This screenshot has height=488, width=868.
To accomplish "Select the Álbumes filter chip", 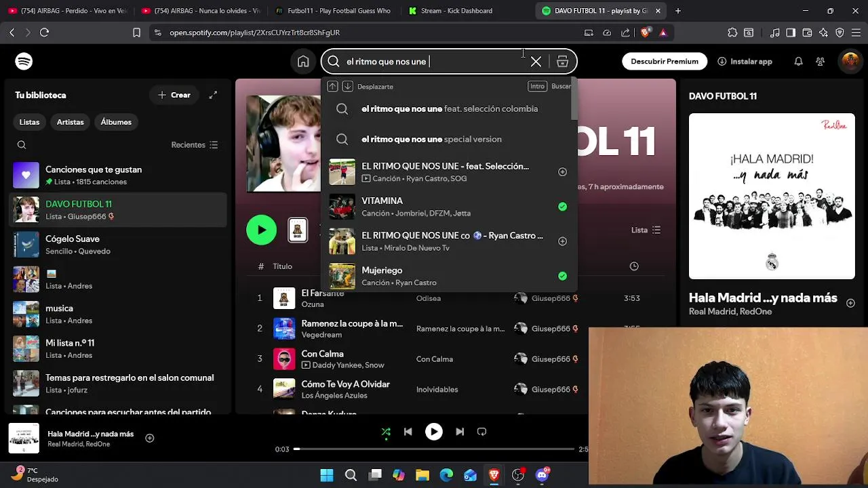I will coord(116,122).
